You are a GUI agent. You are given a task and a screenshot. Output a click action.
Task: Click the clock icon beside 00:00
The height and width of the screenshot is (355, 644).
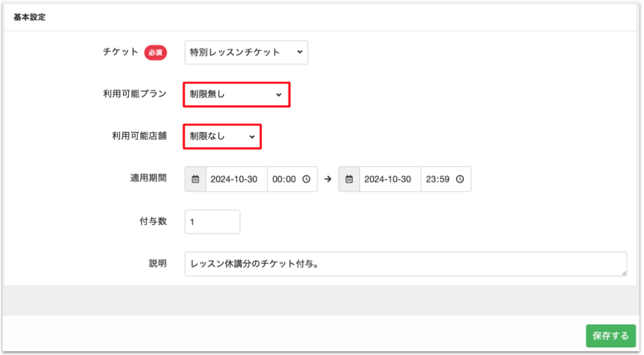(306, 179)
